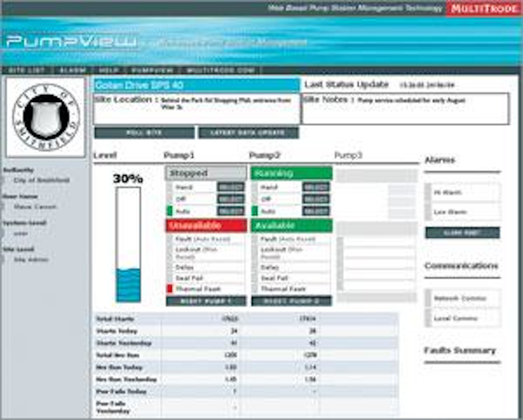Click the Faults Summary heading
The image size is (523, 420).
pos(460,351)
